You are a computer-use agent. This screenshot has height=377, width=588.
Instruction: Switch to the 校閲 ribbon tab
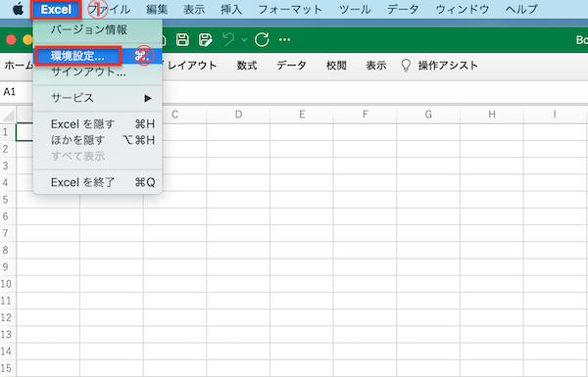[x=336, y=66]
